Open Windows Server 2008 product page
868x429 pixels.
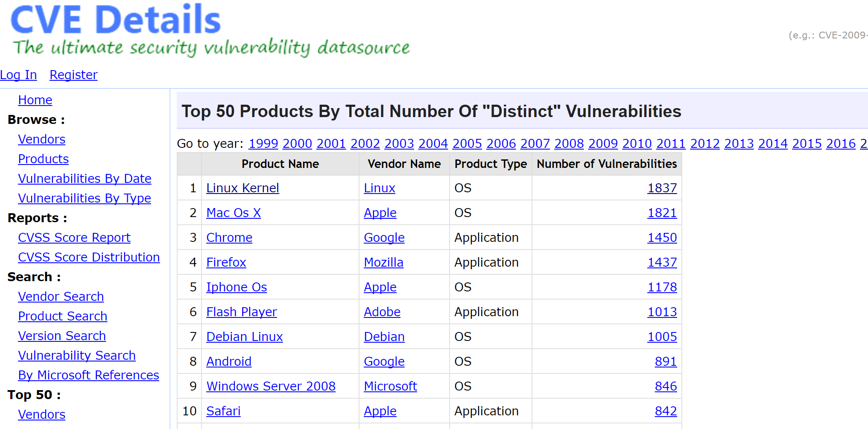tap(271, 386)
